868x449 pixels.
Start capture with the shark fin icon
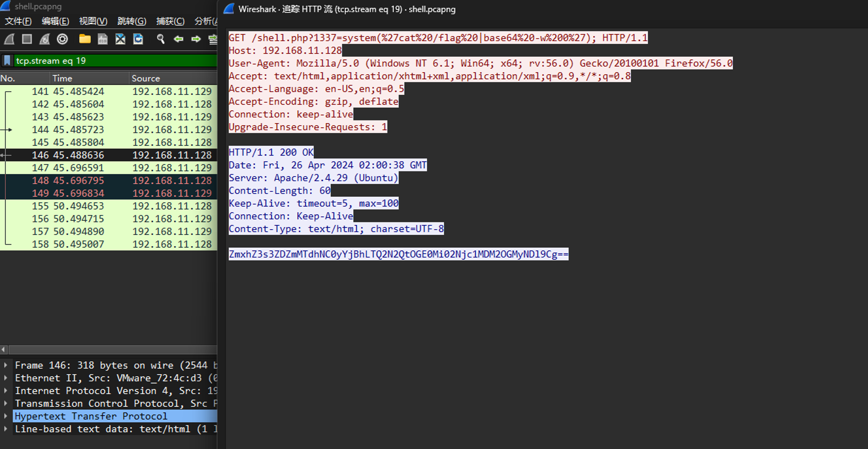tap(9, 39)
